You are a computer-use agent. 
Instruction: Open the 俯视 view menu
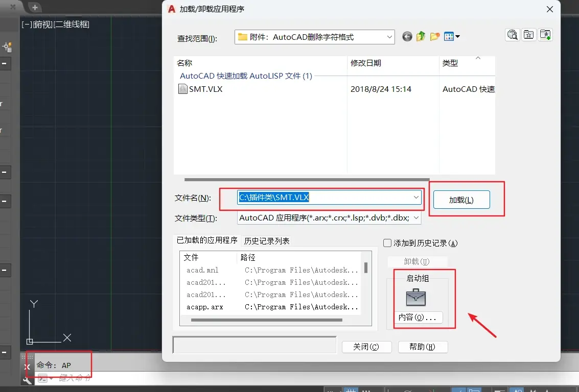pos(43,24)
